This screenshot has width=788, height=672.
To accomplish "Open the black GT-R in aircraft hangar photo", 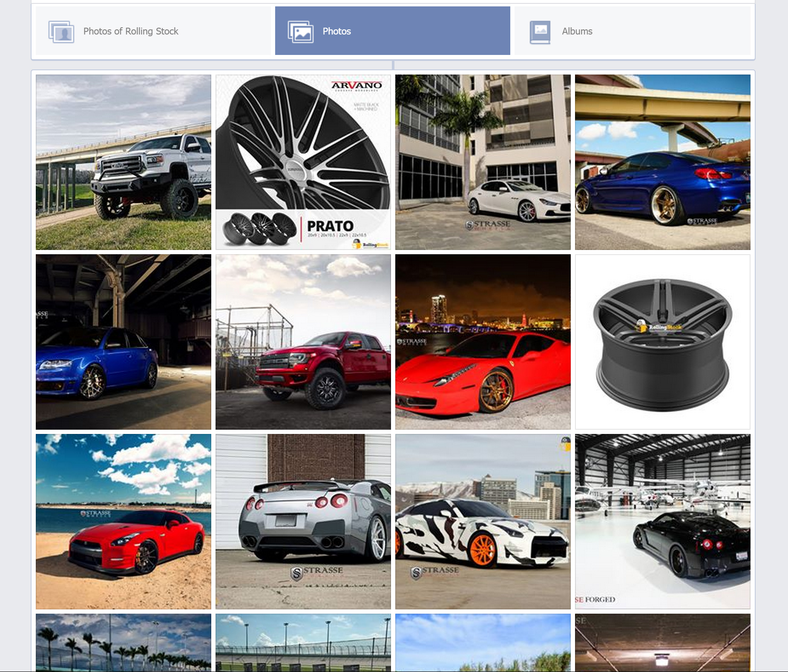I will pyautogui.click(x=663, y=522).
